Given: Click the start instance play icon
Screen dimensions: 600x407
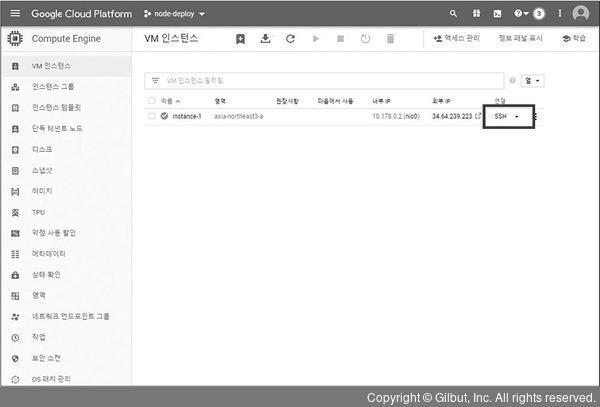Looking at the screenshot, I should 316,38.
